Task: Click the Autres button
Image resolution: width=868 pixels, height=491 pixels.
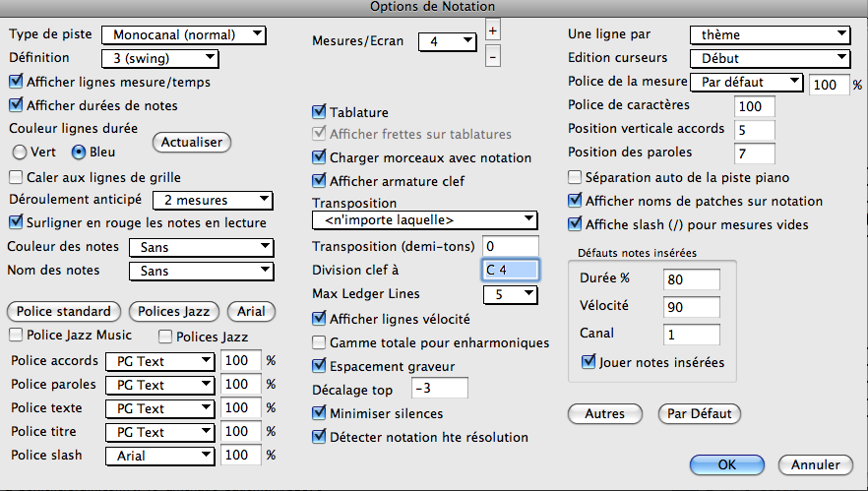Action: pos(605,414)
